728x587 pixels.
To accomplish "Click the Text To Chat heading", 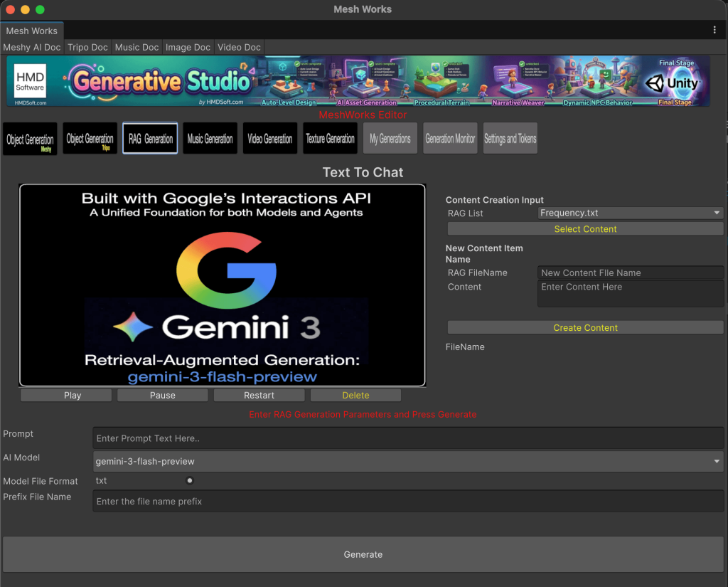I will pyautogui.click(x=363, y=172).
